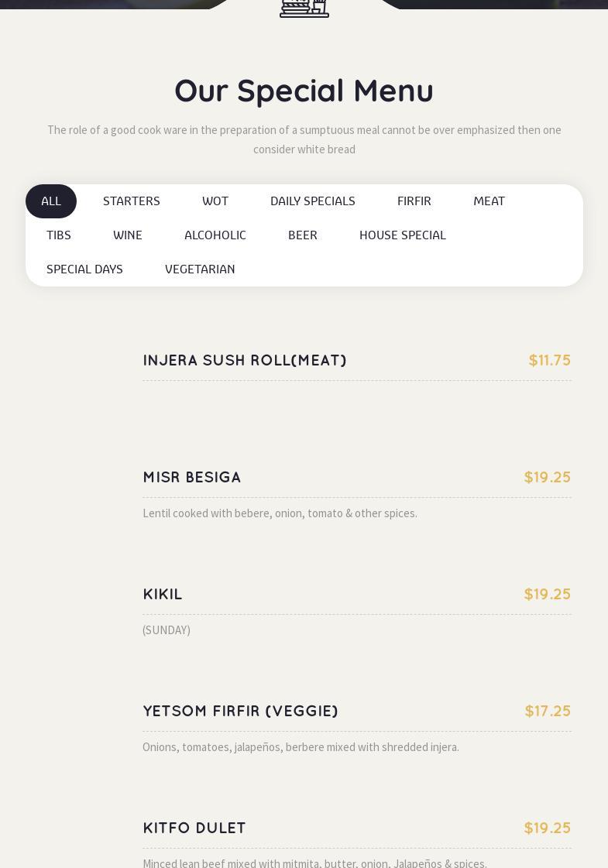Click the restaurant food icon at top
This screenshot has height=868, width=608.
(304, 9)
